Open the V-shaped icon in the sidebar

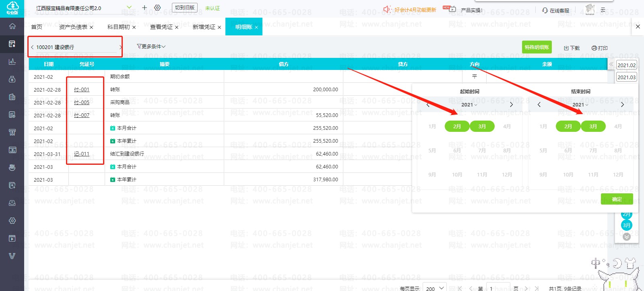coord(12,256)
